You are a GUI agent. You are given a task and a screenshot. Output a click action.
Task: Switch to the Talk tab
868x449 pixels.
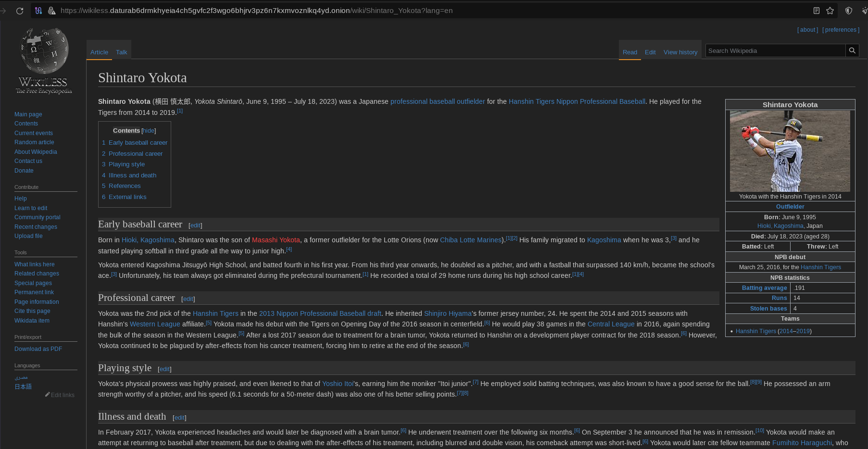121,52
